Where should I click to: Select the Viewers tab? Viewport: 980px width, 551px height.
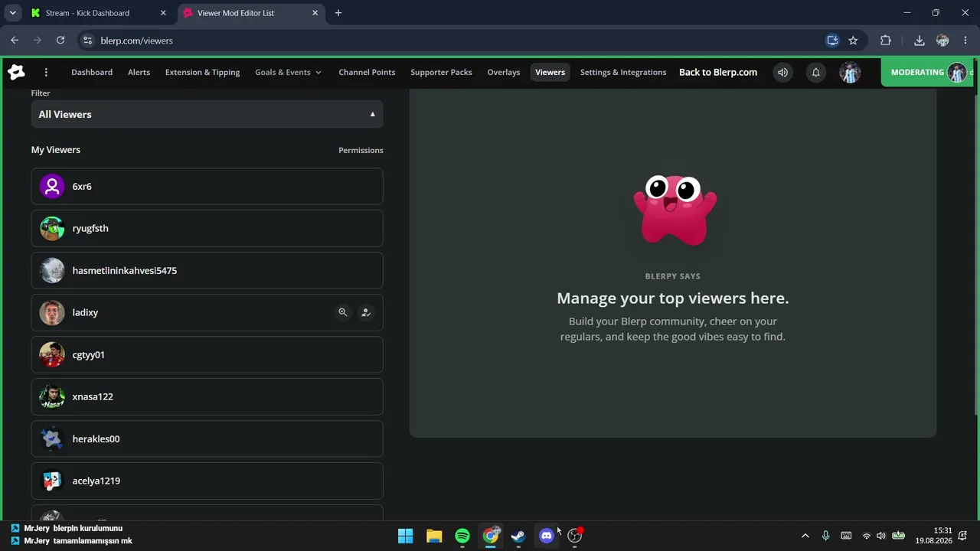[x=550, y=73]
